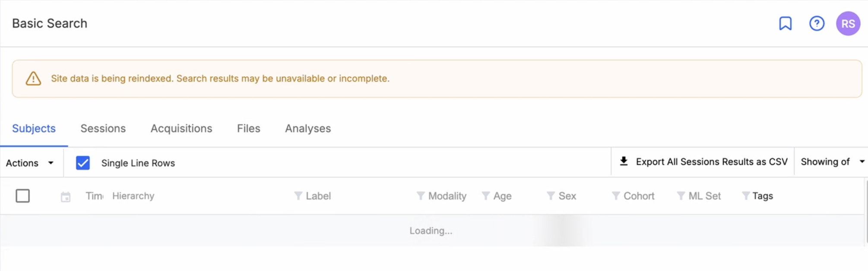Click the filter icon beside Cohort
The width and height of the screenshot is (868, 271).
pyautogui.click(x=616, y=196)
